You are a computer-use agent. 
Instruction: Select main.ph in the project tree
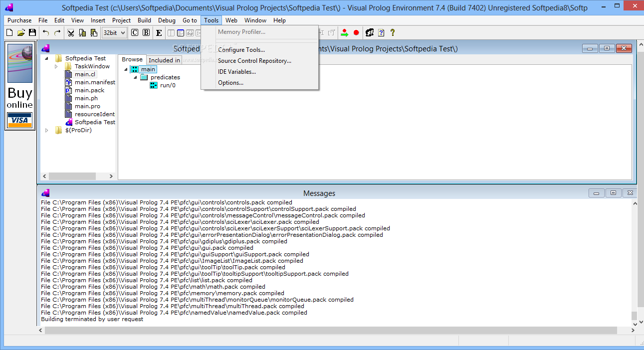(86, 98)
